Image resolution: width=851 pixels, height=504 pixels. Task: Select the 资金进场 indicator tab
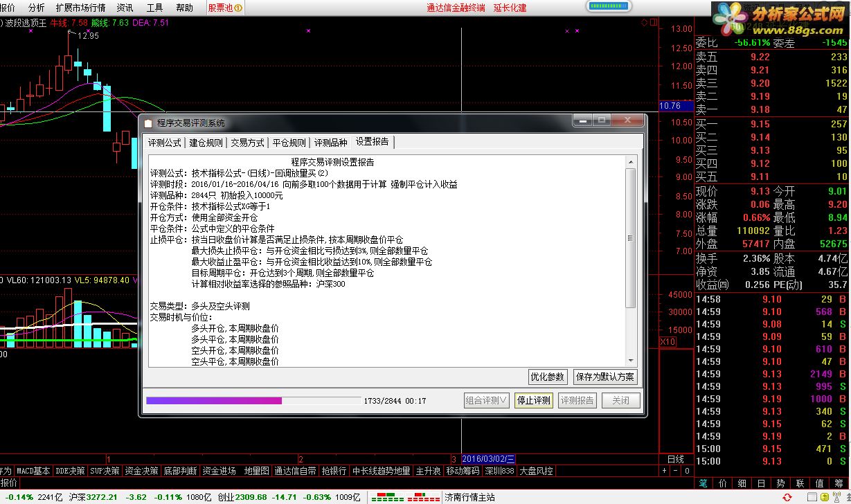(x=219, y=471)
